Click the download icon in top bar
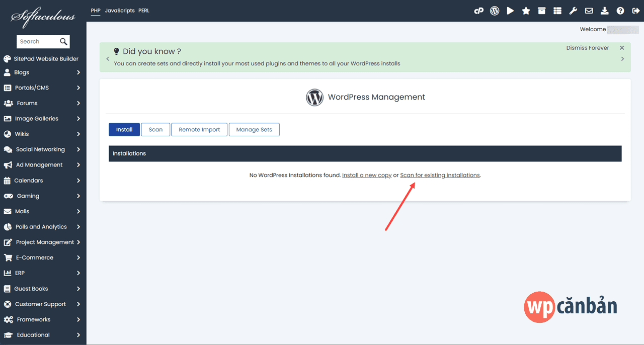This screenshot has width=644, height=345. (604, 11)
